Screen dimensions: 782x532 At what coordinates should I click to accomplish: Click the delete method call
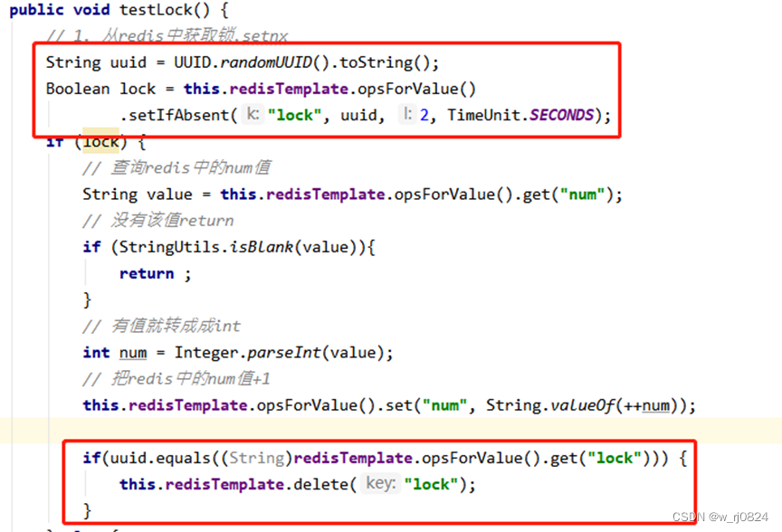321,484
